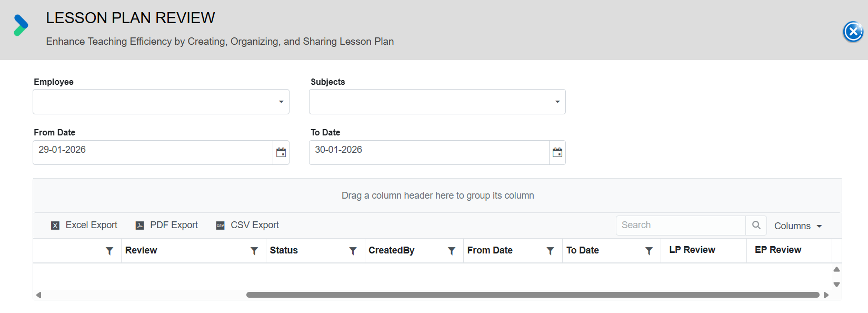
Task: Export grid data to Excel
Action: click(x=84, y=225)
